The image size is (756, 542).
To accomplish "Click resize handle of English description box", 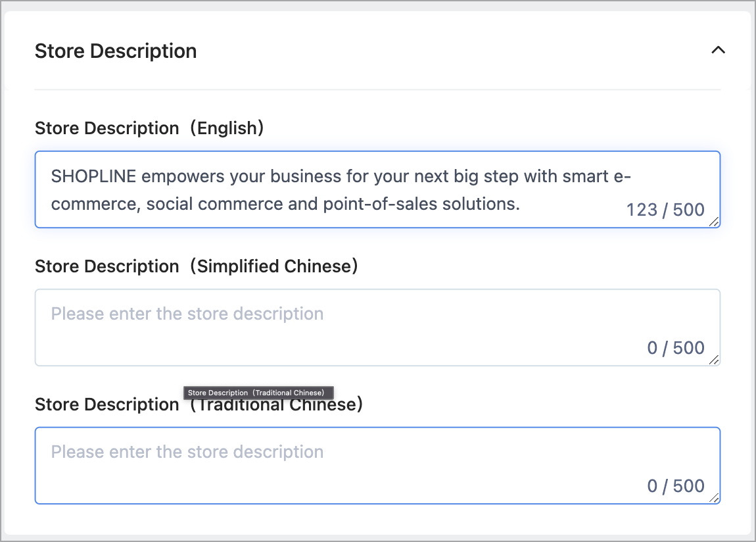I will (714, 222).
